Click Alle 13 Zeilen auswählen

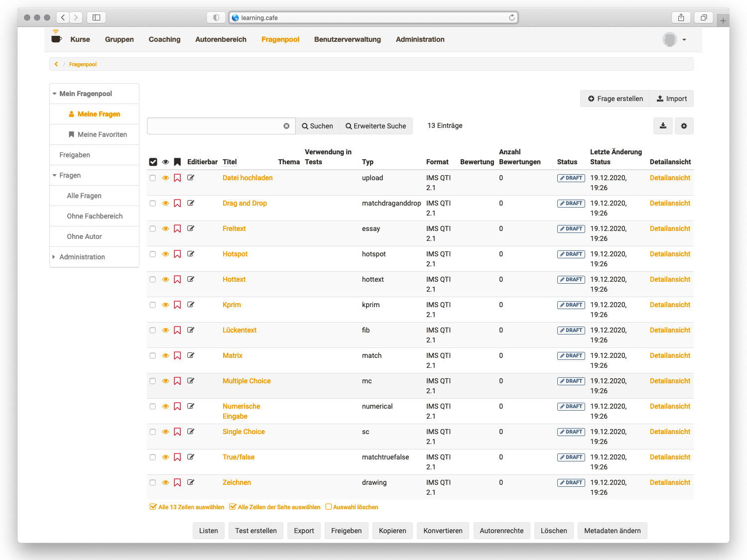click(187, 507)
